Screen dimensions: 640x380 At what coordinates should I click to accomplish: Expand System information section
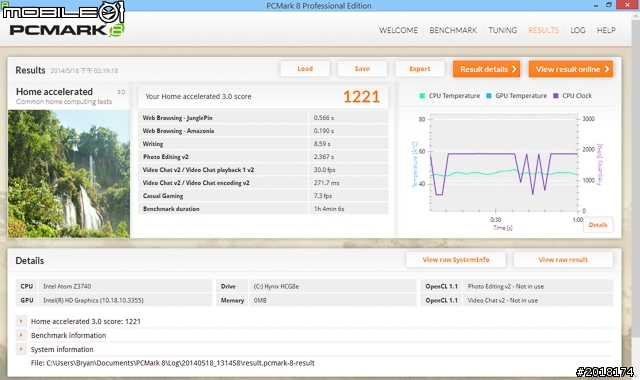pyautogui.click(x=21, y=349)
